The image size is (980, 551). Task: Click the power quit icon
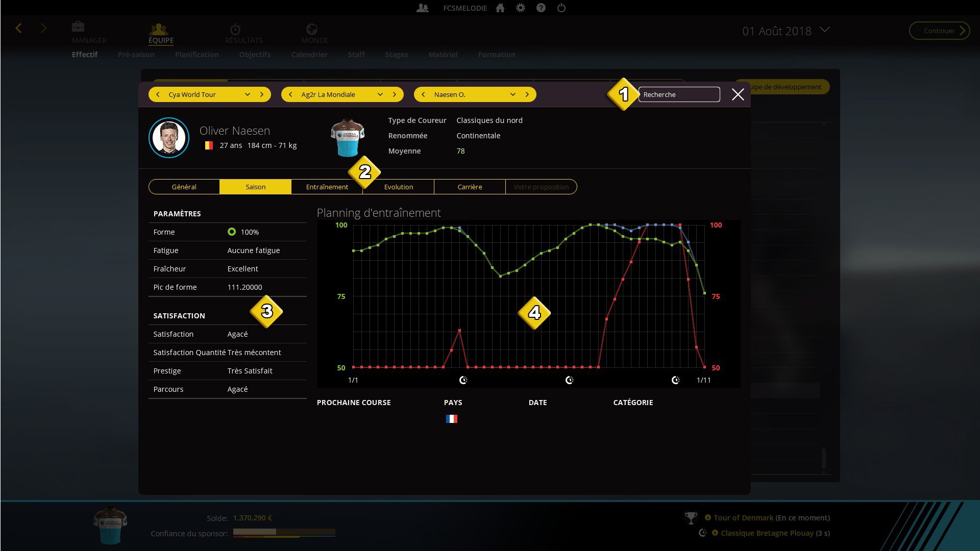click(x=561, y=8)
